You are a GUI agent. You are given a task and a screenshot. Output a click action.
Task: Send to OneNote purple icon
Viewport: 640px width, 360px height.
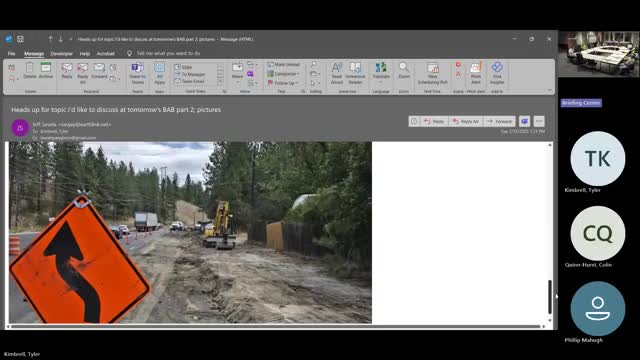click(x=250, y=74)
